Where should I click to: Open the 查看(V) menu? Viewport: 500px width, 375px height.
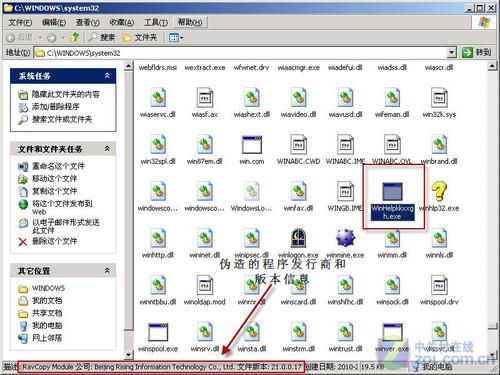[x=87, y=22]
